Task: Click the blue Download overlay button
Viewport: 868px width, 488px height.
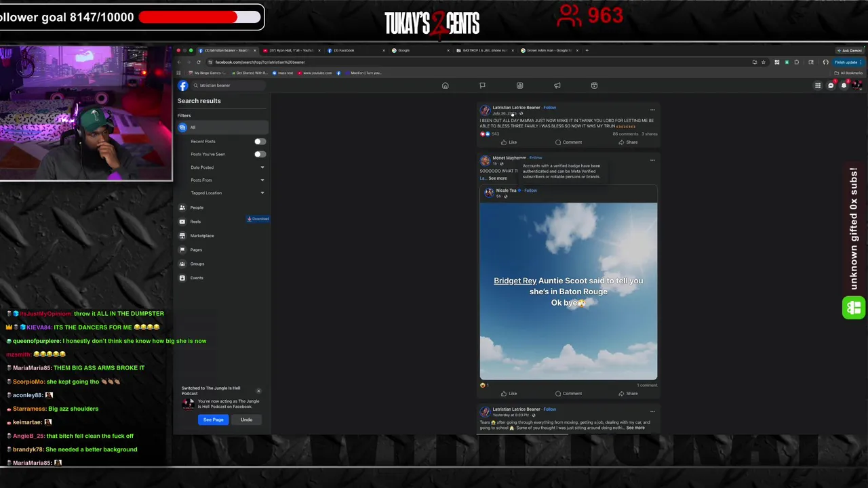Action: [258, 219]
